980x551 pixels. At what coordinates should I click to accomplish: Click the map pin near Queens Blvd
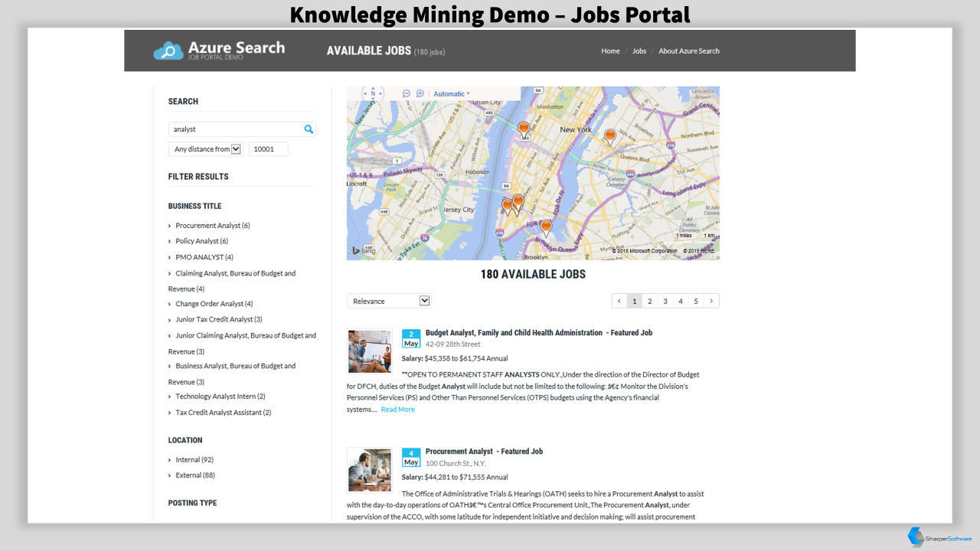[x=610, y=137]
